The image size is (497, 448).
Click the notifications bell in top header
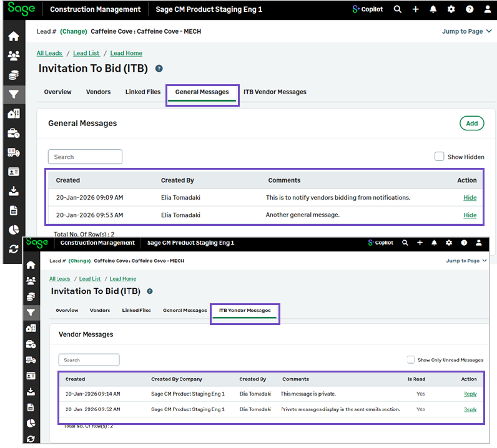(x=433, y=9)
